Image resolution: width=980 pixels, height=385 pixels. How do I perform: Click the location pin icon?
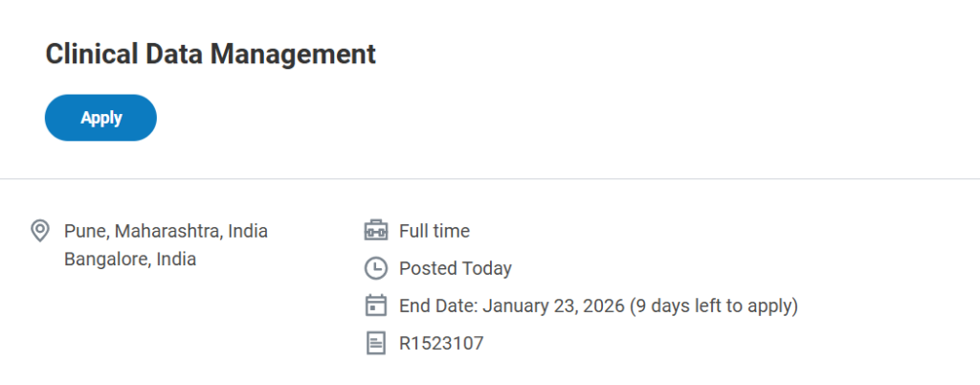click(40, 231)
